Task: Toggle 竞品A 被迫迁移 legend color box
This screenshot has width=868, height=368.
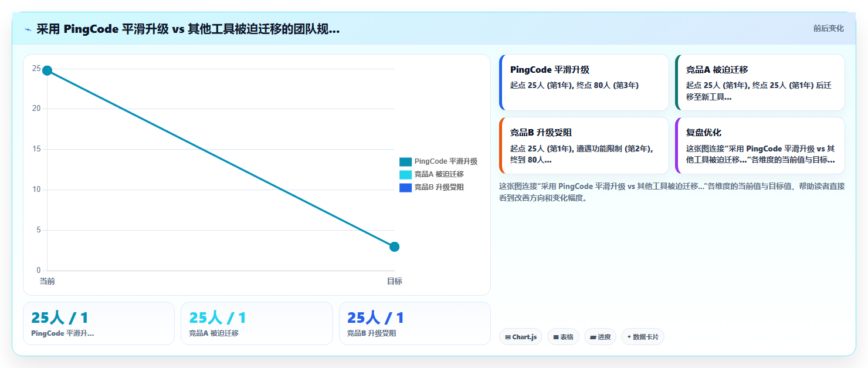Action: (x=405, y=174)
